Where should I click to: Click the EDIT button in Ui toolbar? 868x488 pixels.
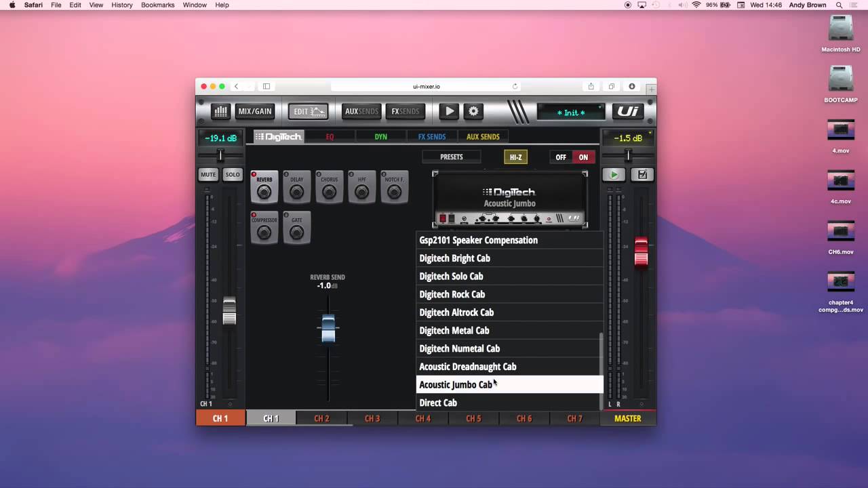(308, 111)
